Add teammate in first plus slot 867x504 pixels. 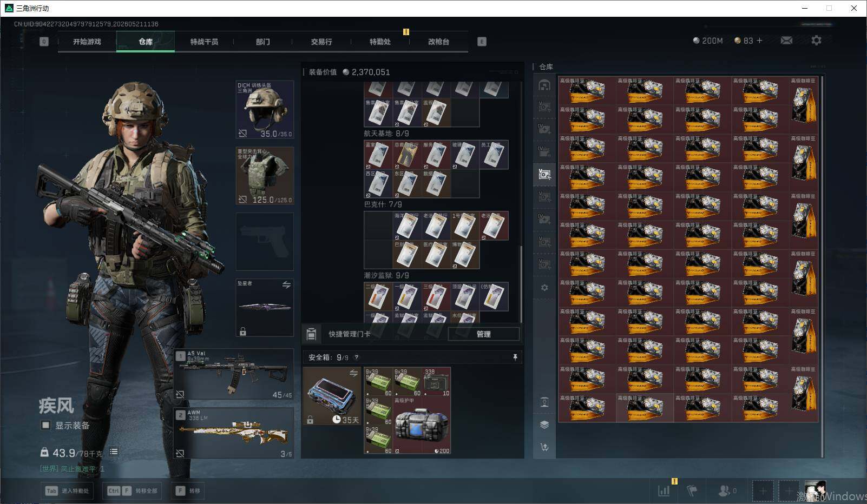click(763, 491)
